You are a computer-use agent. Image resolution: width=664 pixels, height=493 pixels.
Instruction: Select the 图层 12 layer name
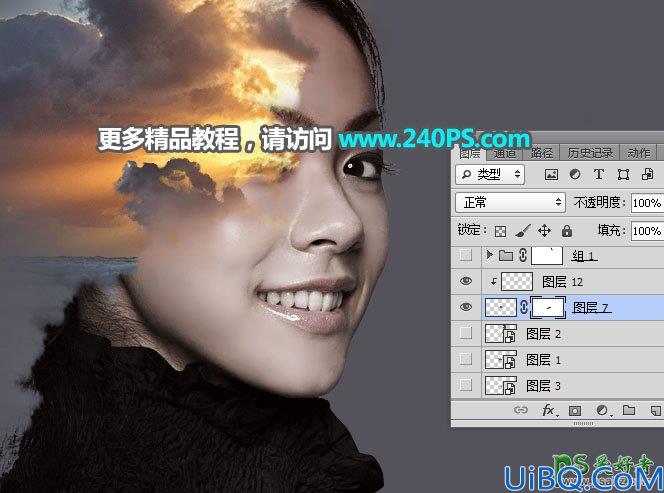[562, 282]
